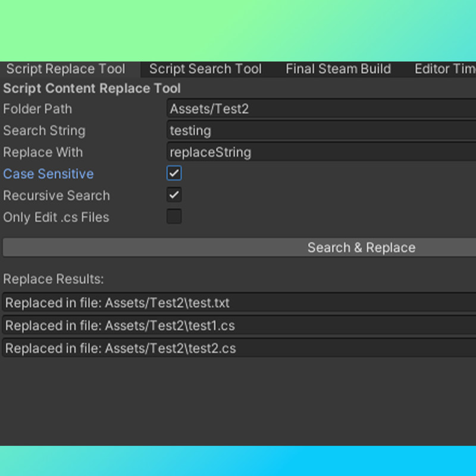Enable Only Edit .cs Files
The height and width of the screenshot is (476, 476).
(174, 217)
